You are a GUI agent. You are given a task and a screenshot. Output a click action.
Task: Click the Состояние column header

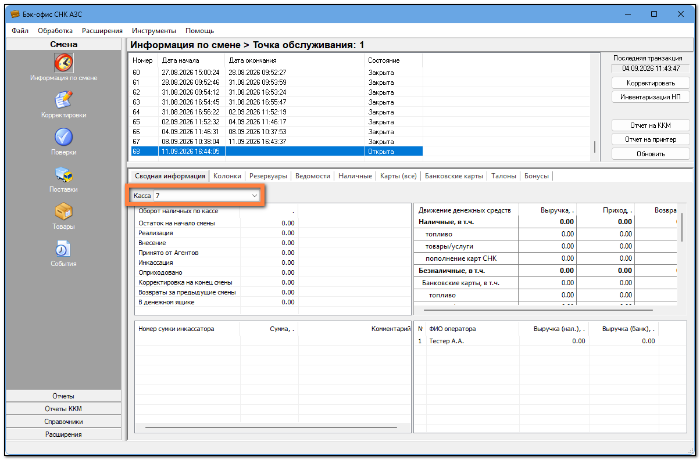point(393,60)
